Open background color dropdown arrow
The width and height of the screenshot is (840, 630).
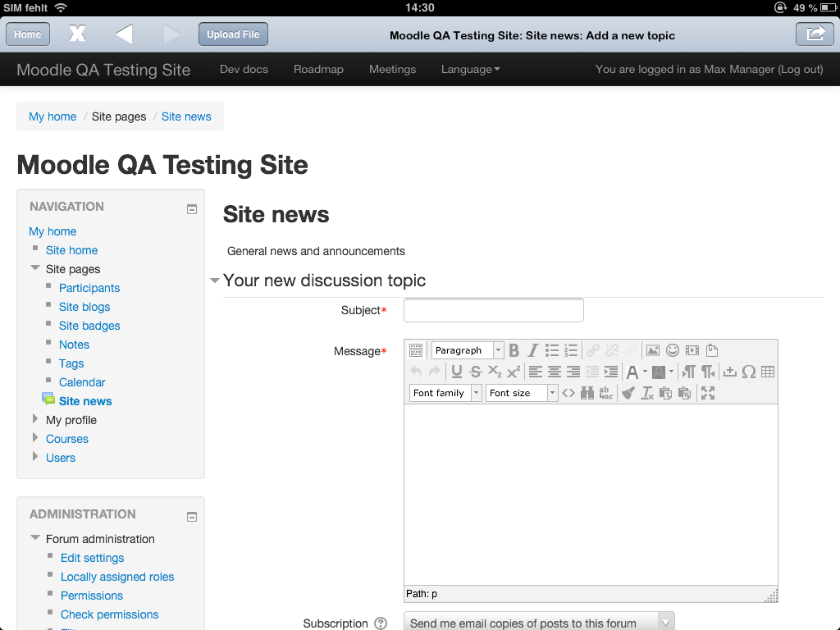pyautogui.click(x=671, y=372)
